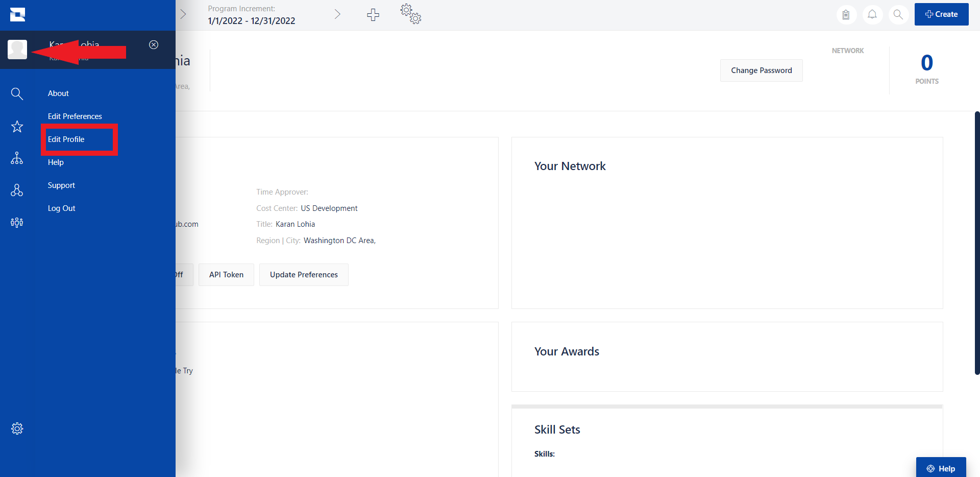Open notifications bell
The height and width of the screenshot is (477, 980).
[x=872, y=15]
